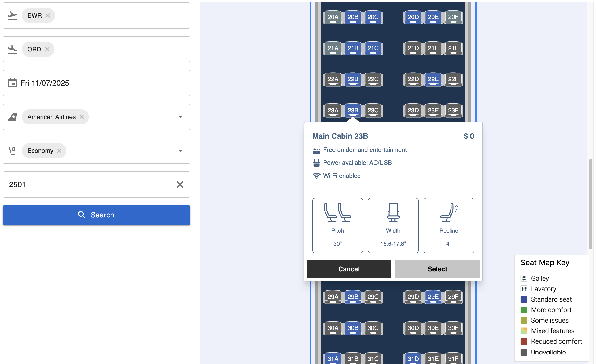Click the More comfort green swatch
Viewport: 596px width, 364px height.
(x=524, y=310)
